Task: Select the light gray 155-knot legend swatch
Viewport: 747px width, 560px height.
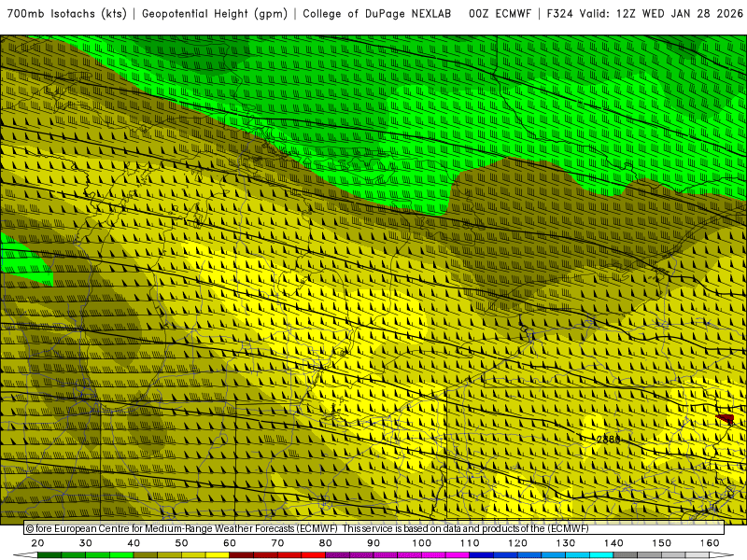Action: 697,555
